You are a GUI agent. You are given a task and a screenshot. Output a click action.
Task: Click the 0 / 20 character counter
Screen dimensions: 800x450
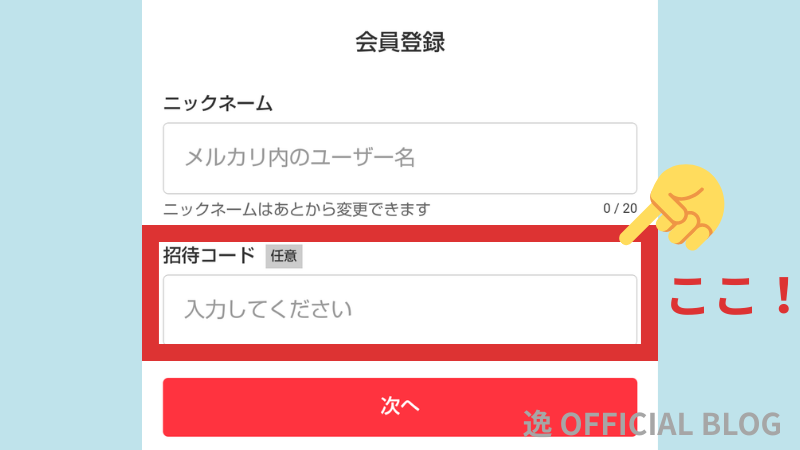619,208
